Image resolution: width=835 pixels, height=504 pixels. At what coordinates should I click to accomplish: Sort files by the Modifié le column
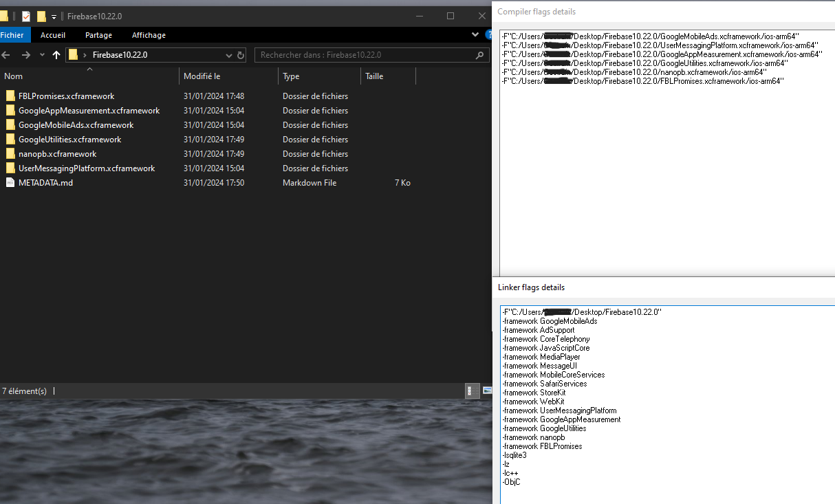[x=229, y=76]
